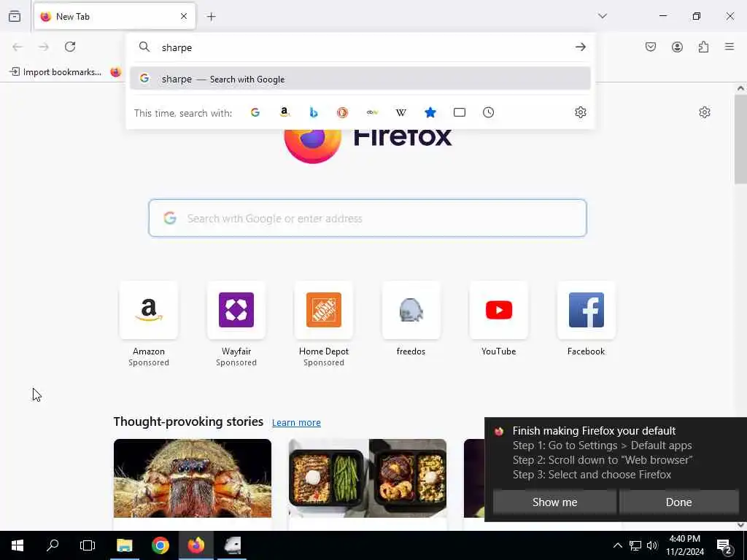
Task: Open the Windows notification center
Action: [725, 546]
